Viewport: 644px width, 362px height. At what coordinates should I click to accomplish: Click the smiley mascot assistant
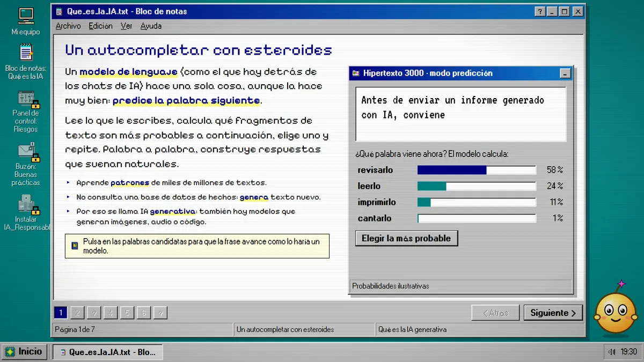pos(615,311)
